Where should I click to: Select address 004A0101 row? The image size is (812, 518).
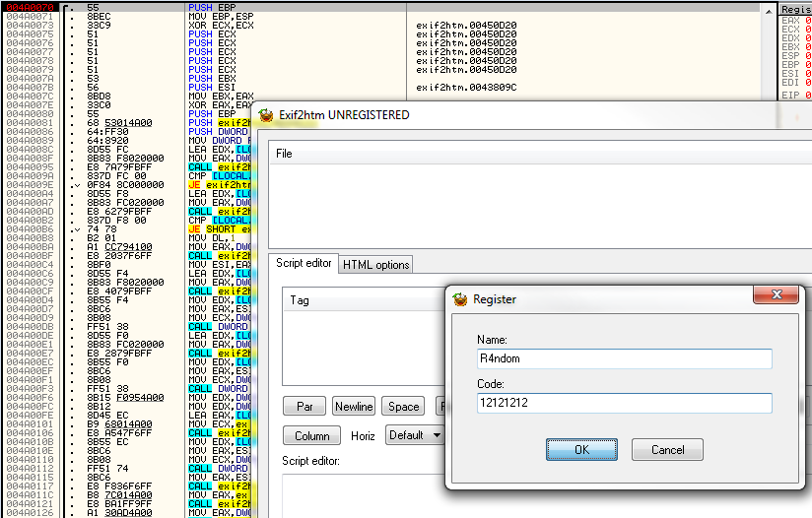tap(127, 423)
